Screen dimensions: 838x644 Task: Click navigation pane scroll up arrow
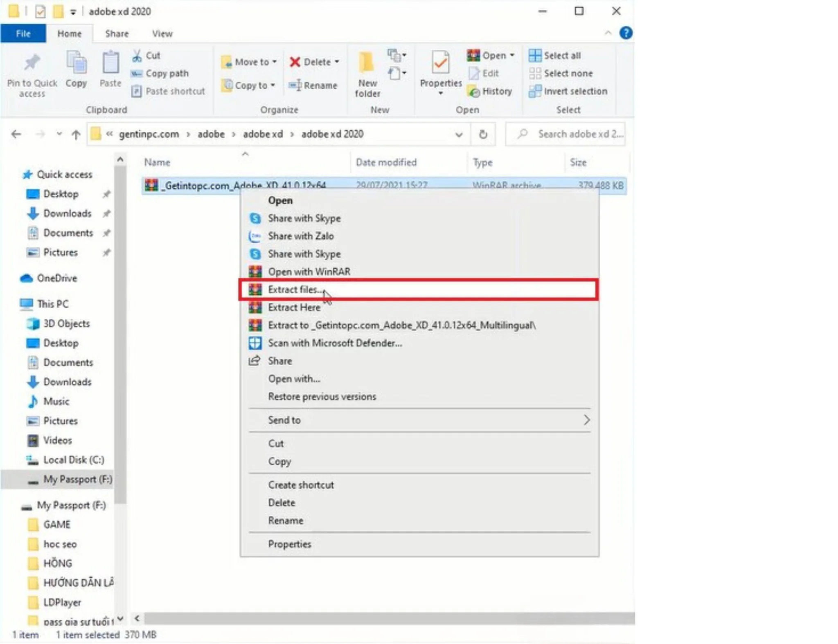click(x=120, y=159)
